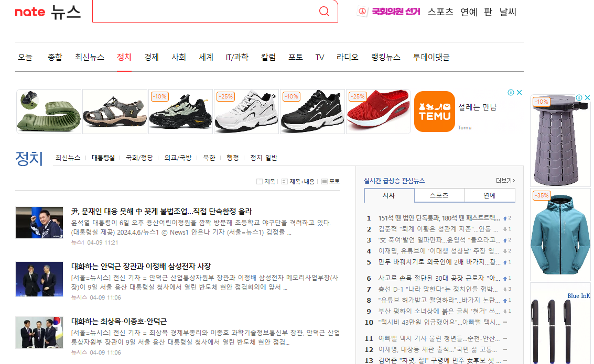The image size is (594, 364).
Task: Click the election badge icon beside 국회의원 선거
Action: [362, 12]
